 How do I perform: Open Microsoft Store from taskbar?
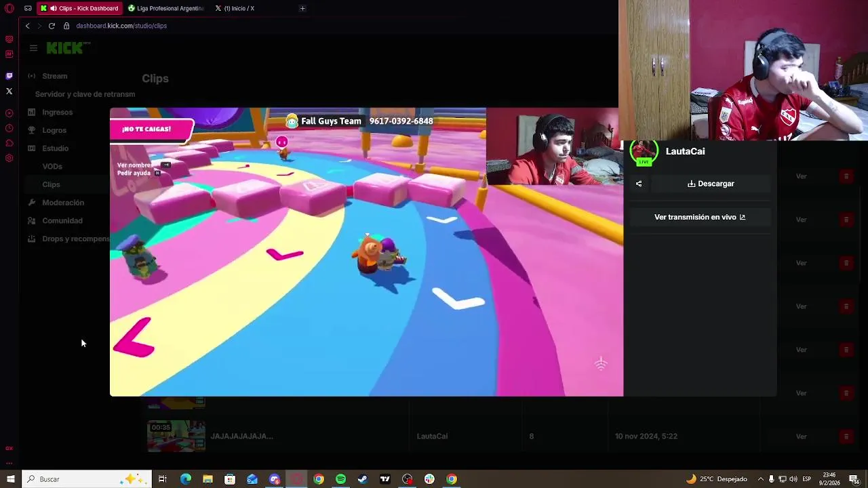(x=230, y=479)
